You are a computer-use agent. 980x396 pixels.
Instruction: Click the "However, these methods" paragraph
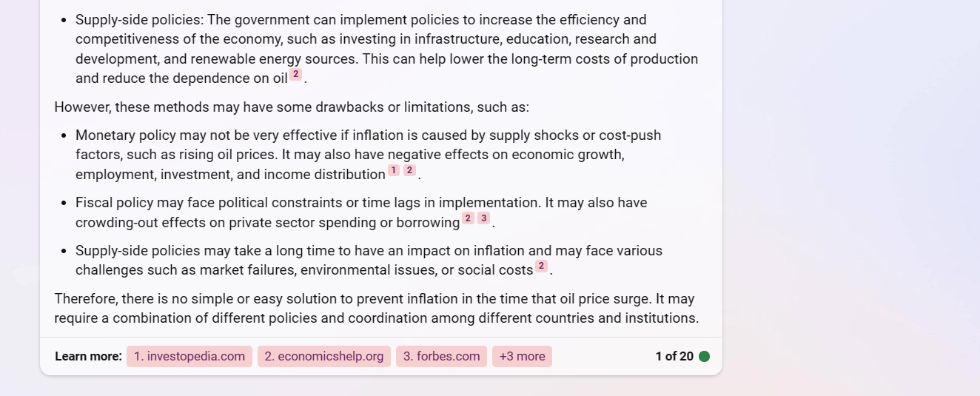click(x=292, y=107)
